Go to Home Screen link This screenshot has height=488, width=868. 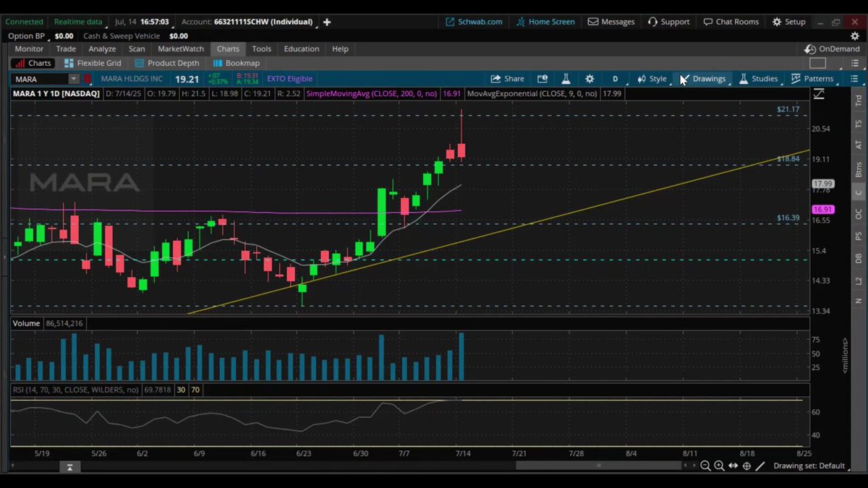tap(545, 22)
